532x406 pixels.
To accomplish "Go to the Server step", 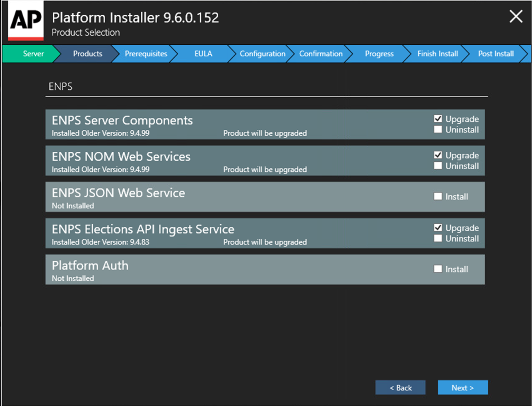I will (x=31, y=54).
